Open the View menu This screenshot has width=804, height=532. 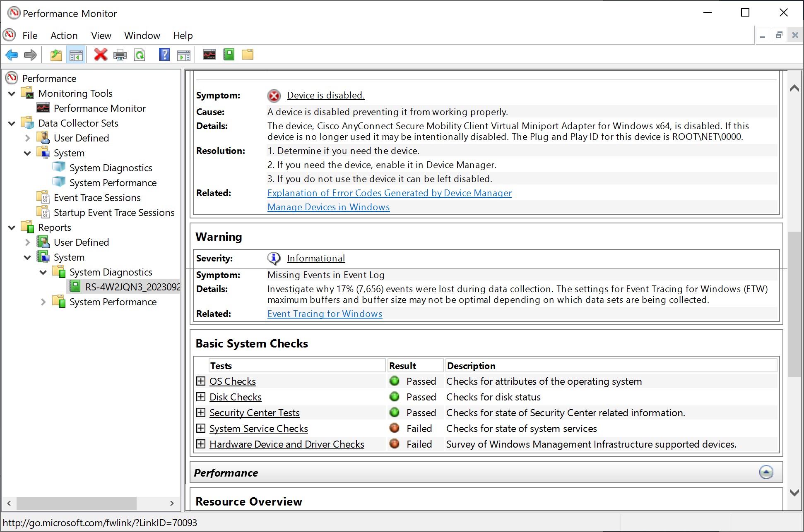pos(101,36)
